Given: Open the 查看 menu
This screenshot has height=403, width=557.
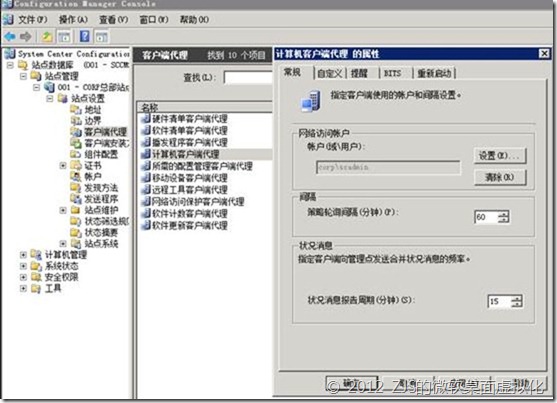Looking at the screenshot, I should click(x=113, y=20).
